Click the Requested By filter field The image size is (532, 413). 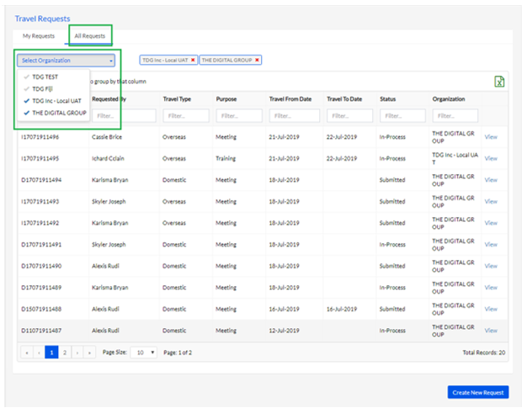[124, 115]
